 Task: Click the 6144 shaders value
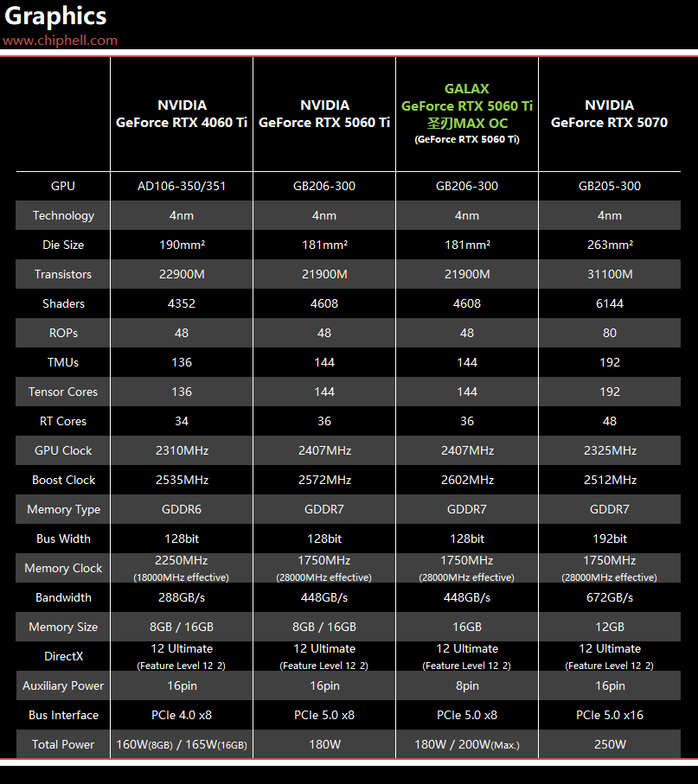point(610,303)
